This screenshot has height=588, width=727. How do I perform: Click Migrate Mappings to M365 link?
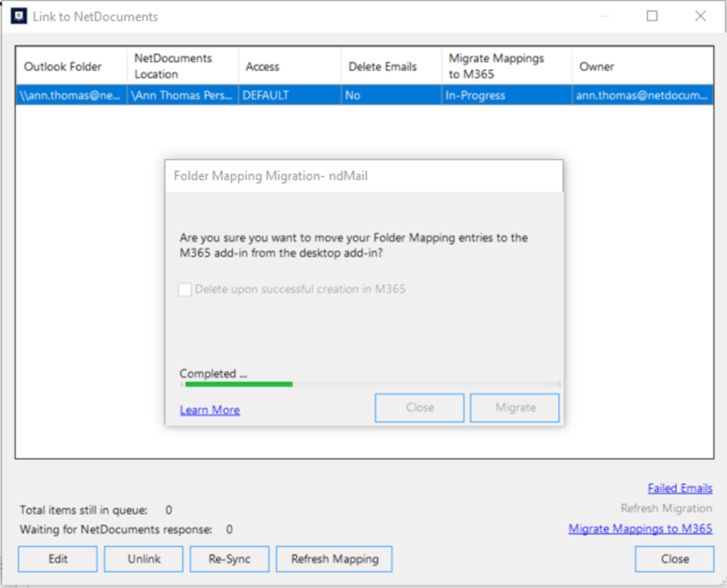tap(641, 529)
